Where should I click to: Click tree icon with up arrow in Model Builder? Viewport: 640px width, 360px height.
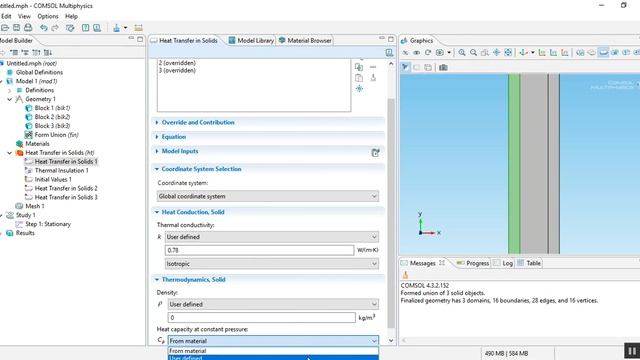pyautogui.click(x=36, y=53)
